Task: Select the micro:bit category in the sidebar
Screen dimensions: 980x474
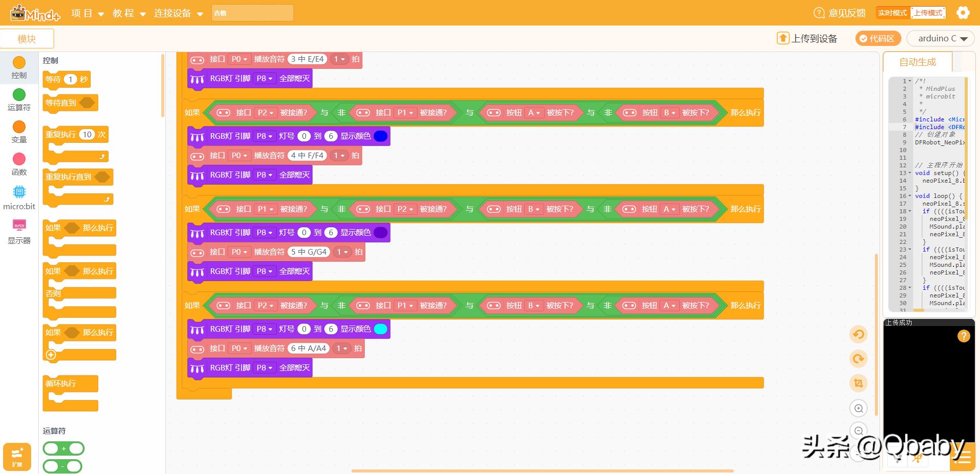Action: pyautogui.click(x=19, y=198)
